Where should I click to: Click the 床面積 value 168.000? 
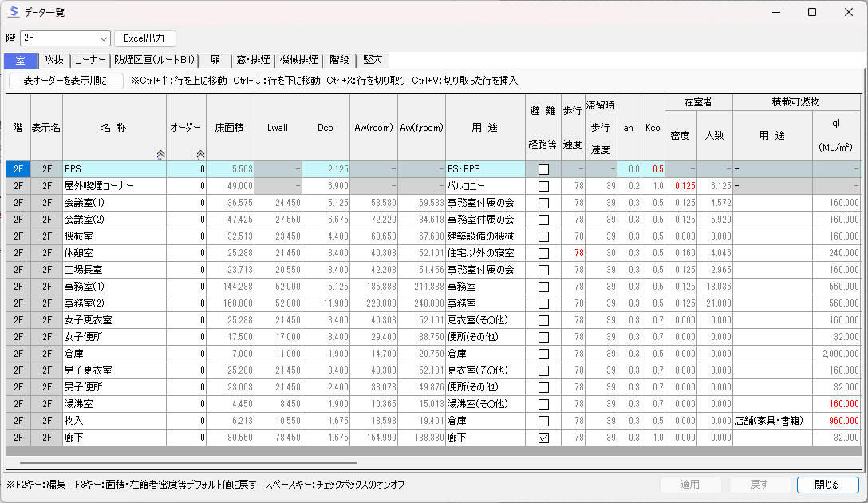point(231,303)
